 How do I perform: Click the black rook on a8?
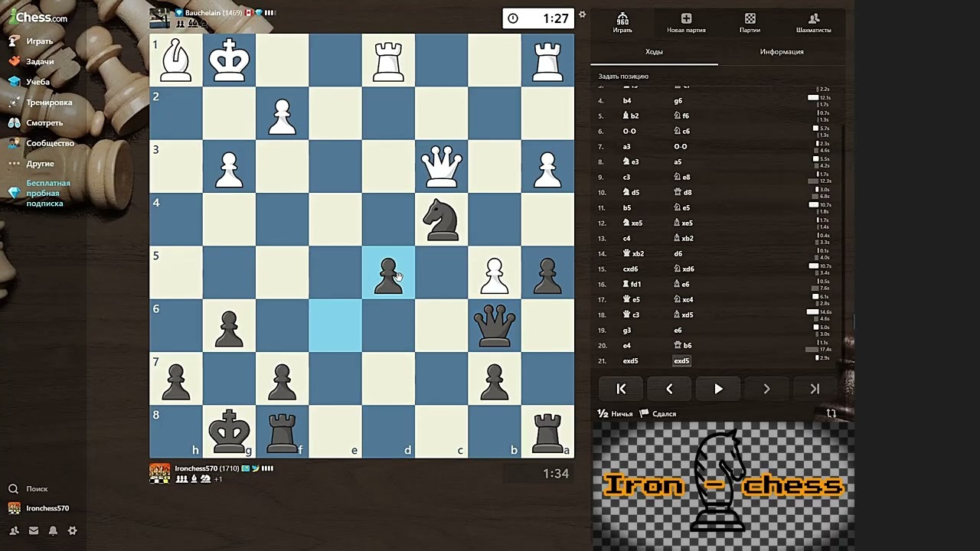(547, 432)
